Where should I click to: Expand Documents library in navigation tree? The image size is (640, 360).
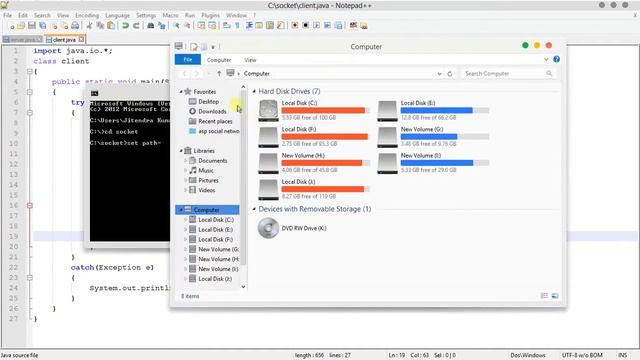click(186, 160)
